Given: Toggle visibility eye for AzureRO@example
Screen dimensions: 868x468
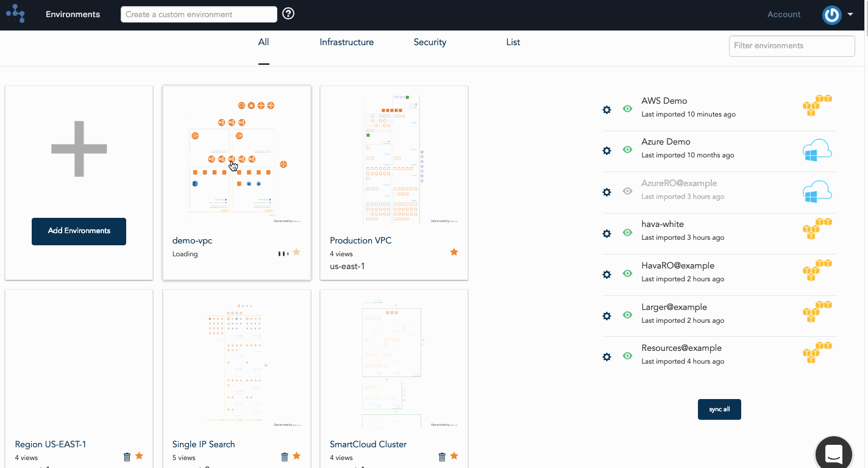Looking at the screenshot, I should coord(627,191).
